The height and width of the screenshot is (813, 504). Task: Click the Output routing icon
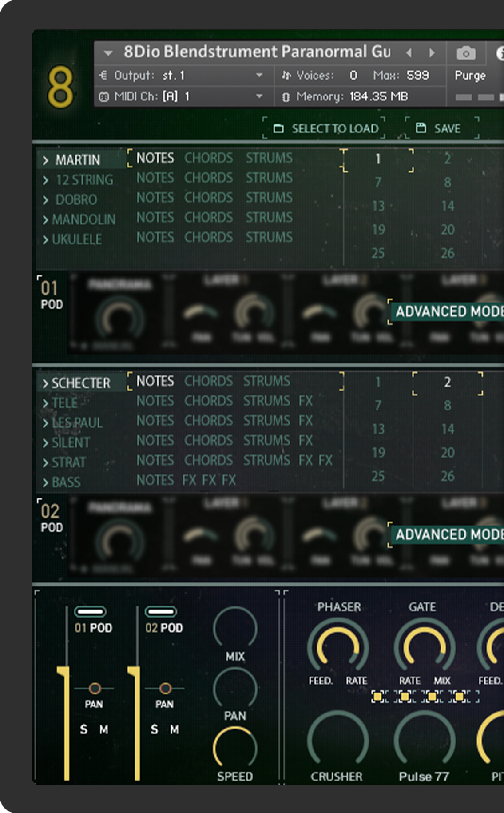click(103, 75)
